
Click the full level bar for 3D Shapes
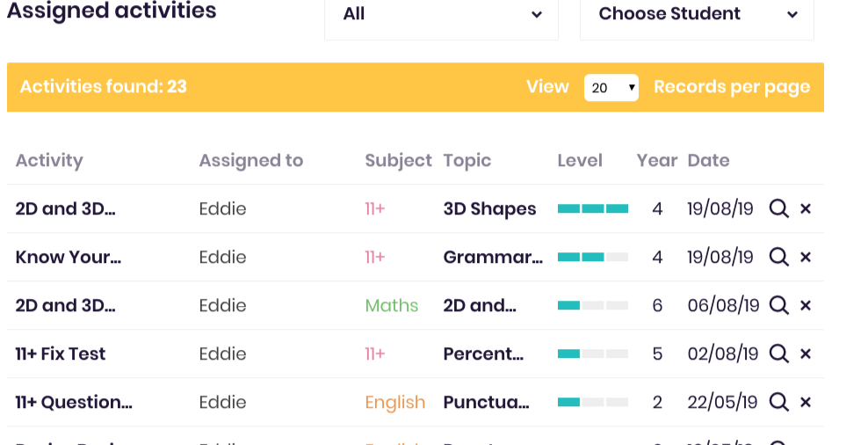point(593,209)
